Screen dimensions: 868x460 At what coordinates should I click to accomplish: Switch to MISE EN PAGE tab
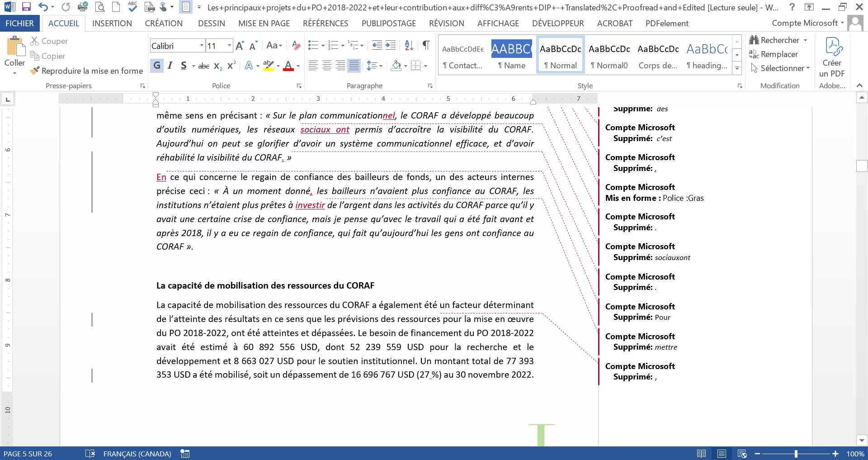[x=264, y=24]
